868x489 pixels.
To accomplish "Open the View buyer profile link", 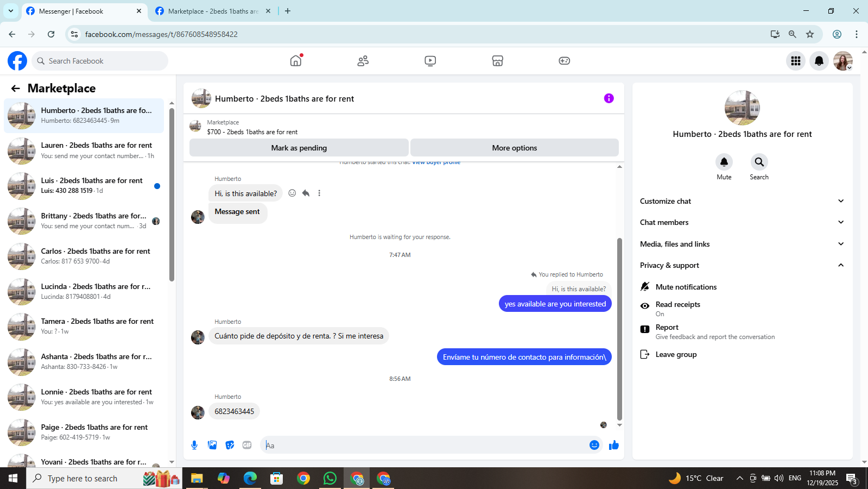I will 436,162.
